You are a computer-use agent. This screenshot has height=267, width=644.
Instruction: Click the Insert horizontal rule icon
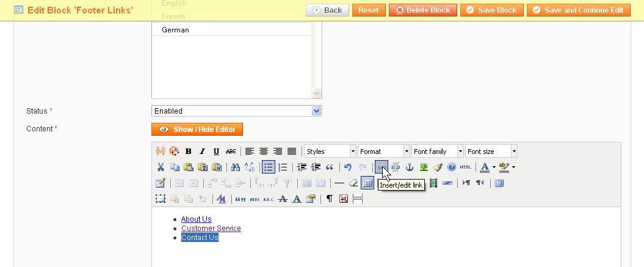click(x=339, y=183)
